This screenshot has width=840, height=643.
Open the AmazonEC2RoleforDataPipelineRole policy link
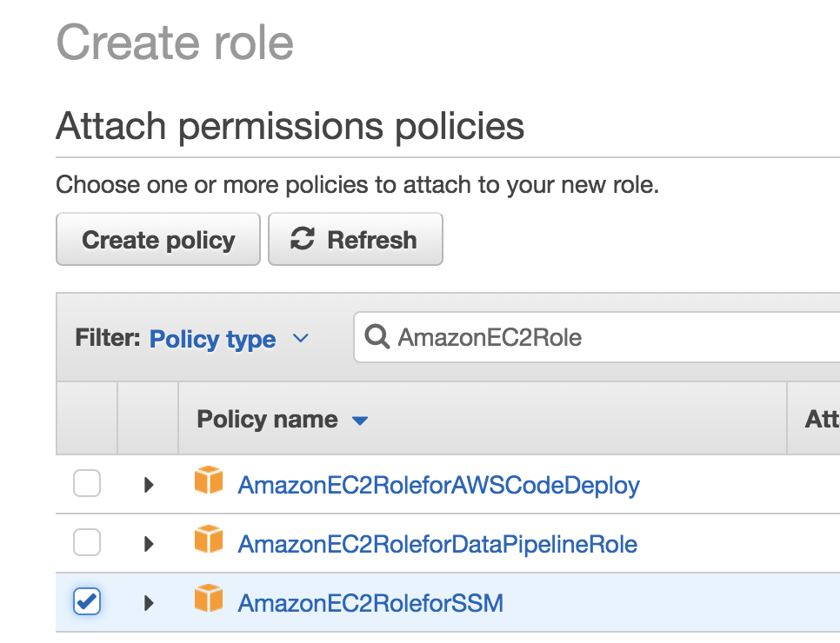click(437, 545)
